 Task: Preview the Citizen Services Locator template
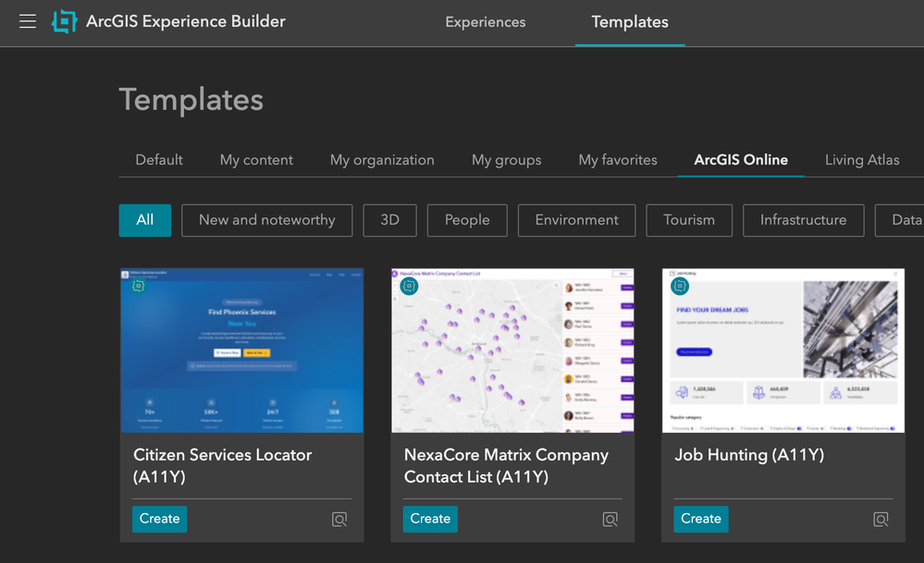pos(339,520)
